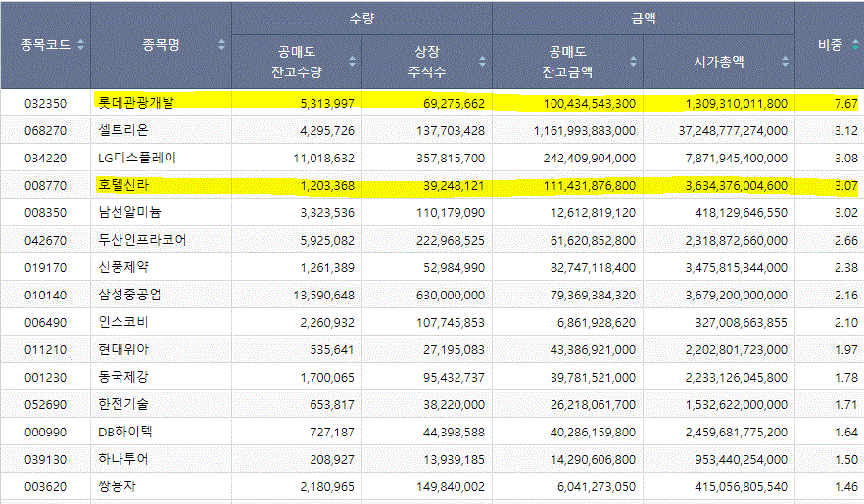Screen dimensions: 864x504
Task: Click the 금액 group header
Action: pos(644,19)
